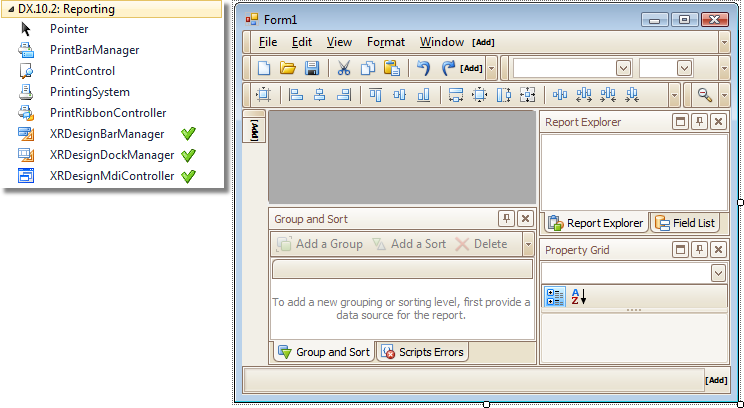This screenshot has width=744, height=408.
Task: Click the vertical [Add] side tab
Action: coord(254,130)
